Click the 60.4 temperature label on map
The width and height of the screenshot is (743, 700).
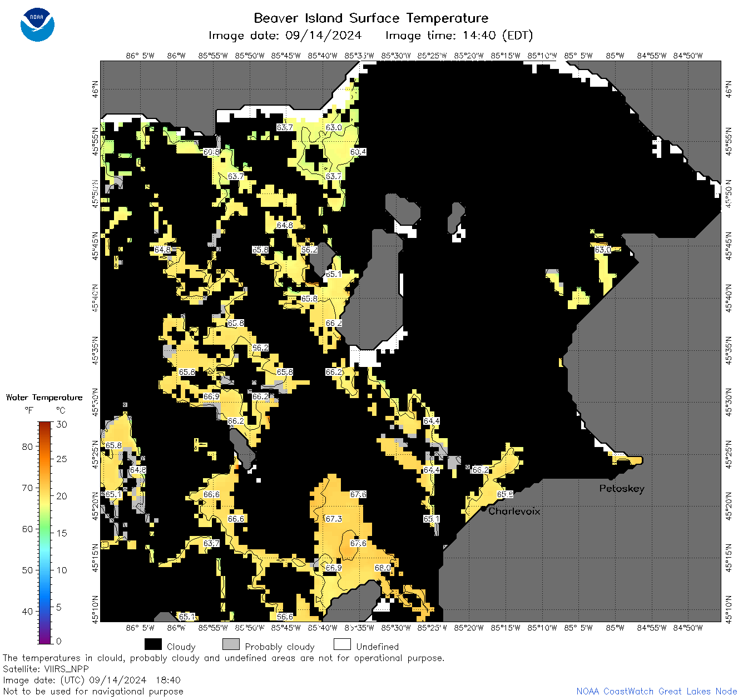point(358,152)
